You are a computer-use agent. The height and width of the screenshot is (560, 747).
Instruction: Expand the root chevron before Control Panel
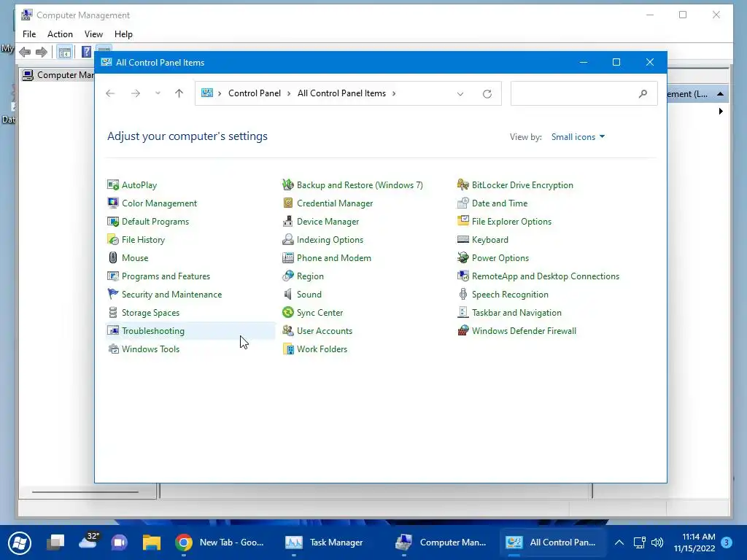(x=220, y=93)
